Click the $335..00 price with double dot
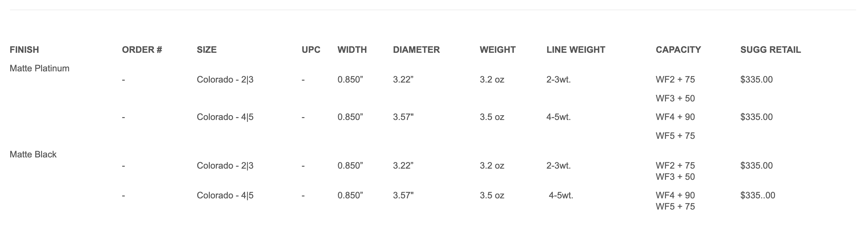 (x=757, y=195)
